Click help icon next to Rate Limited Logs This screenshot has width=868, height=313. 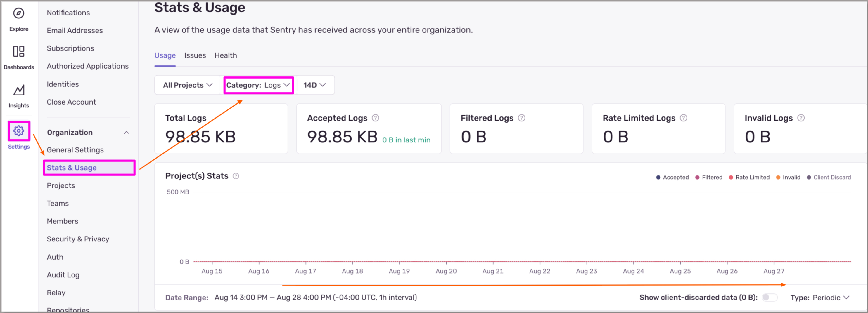[683, 118]
